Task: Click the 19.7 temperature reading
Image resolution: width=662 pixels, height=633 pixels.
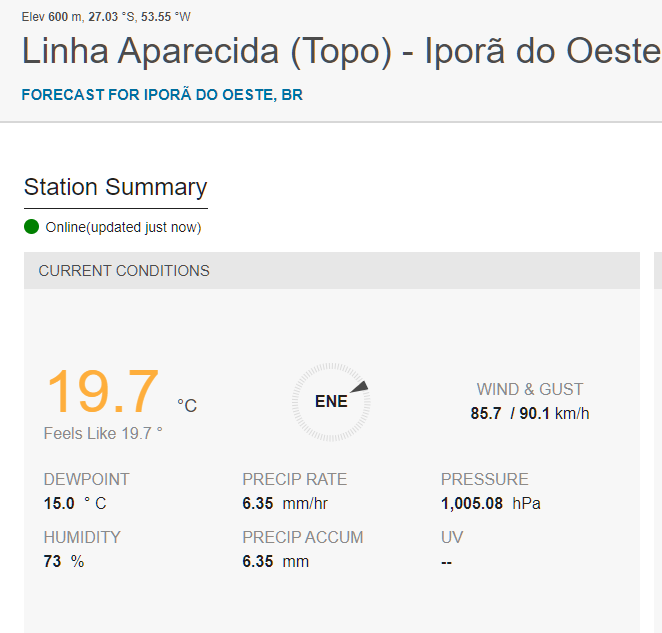Action: (x=103, y=391)
